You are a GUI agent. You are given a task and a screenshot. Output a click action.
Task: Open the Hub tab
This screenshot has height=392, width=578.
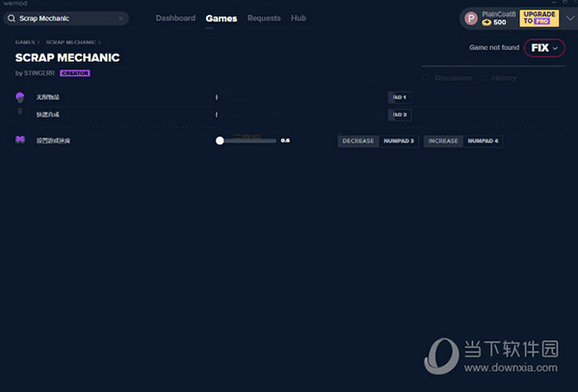tap(299, 18)
